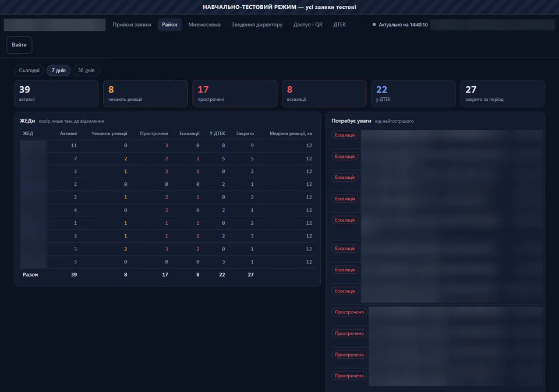Click the Актуально на 14:40:10 status
The image size is (559, 392).
(400, 24)
